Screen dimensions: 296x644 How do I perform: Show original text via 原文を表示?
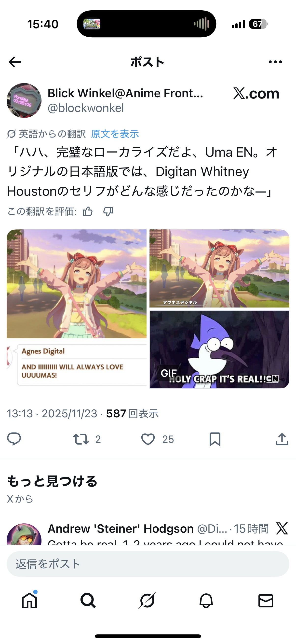click(x=115, y=134)
